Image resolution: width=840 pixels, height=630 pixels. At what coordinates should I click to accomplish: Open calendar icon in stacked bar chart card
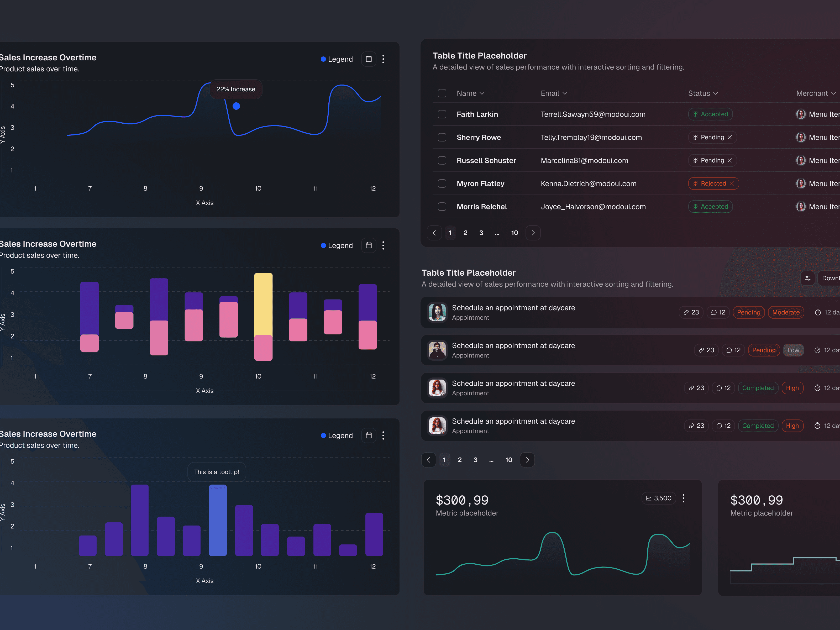[368, 245]
